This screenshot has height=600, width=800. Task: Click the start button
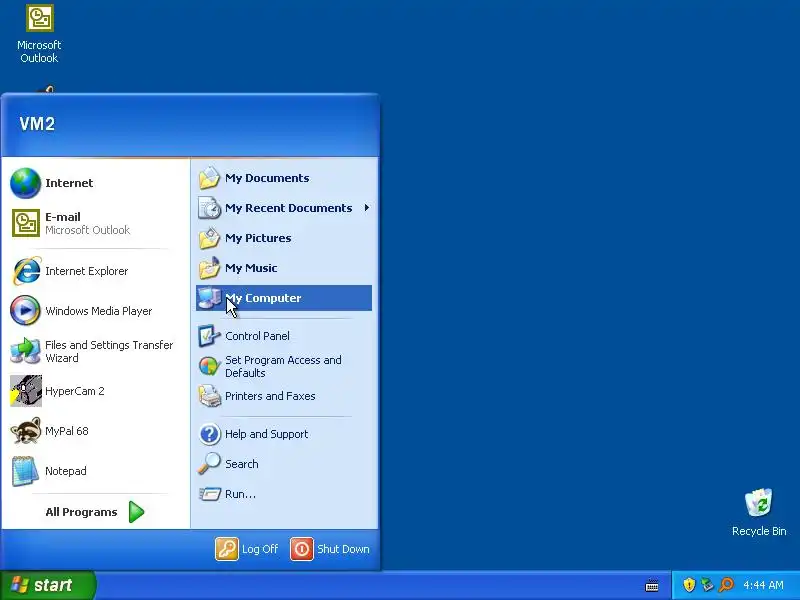tap(48, 585)
